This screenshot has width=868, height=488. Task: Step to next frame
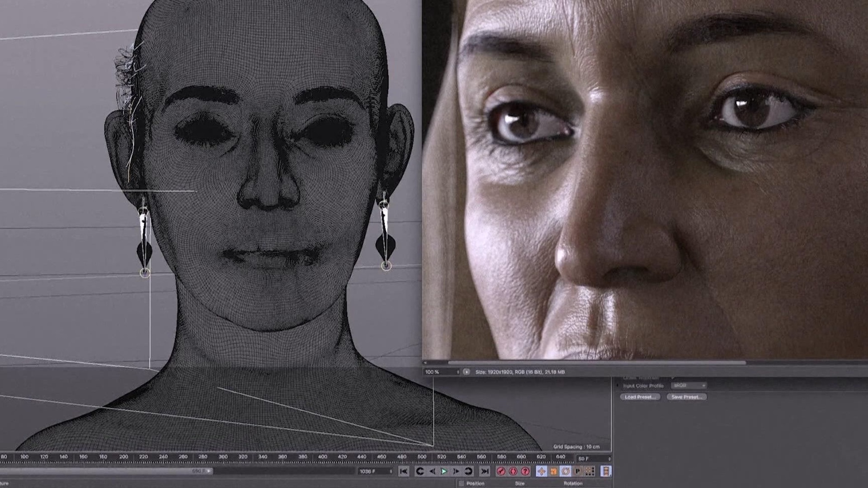(x=456, y=471)
